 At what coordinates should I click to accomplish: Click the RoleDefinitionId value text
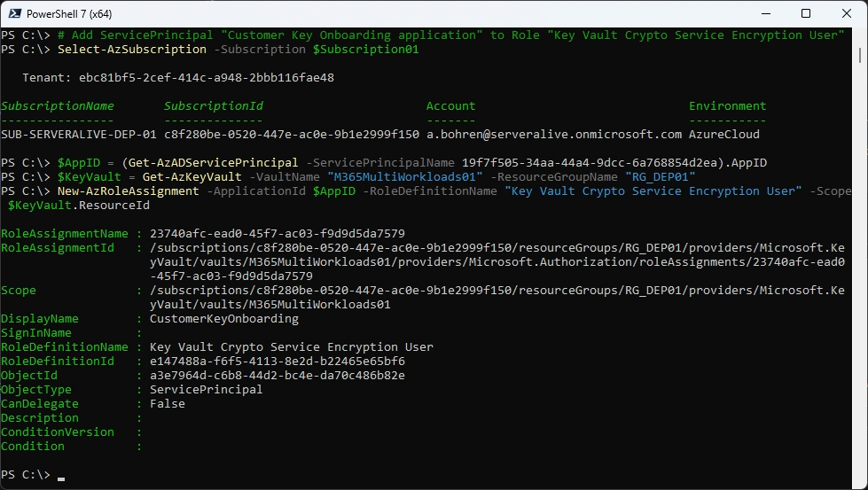[278, 362]
